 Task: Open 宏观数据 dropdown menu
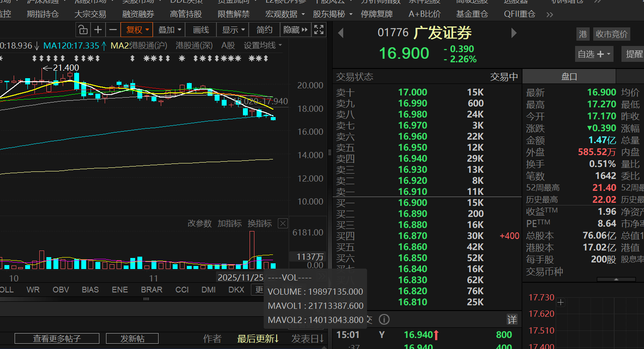285,14
